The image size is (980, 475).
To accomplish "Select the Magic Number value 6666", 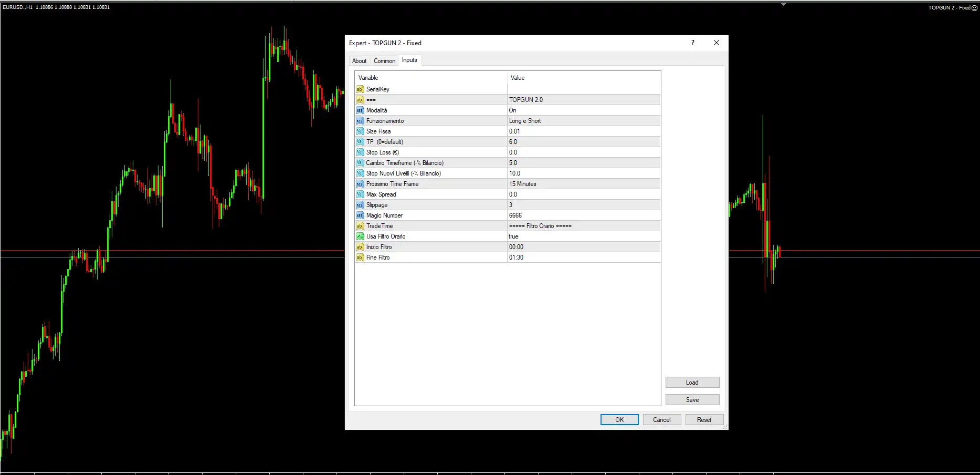I will (x=584, y=215).
